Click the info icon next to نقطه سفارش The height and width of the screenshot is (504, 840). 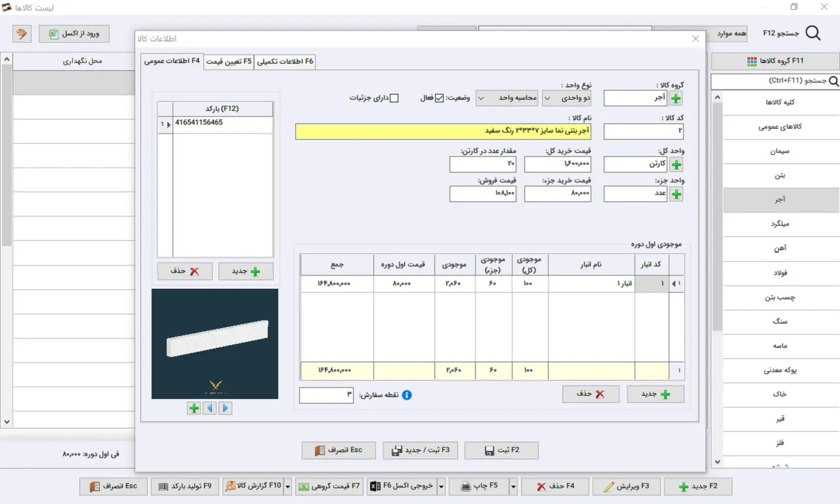tap(407, 396)
